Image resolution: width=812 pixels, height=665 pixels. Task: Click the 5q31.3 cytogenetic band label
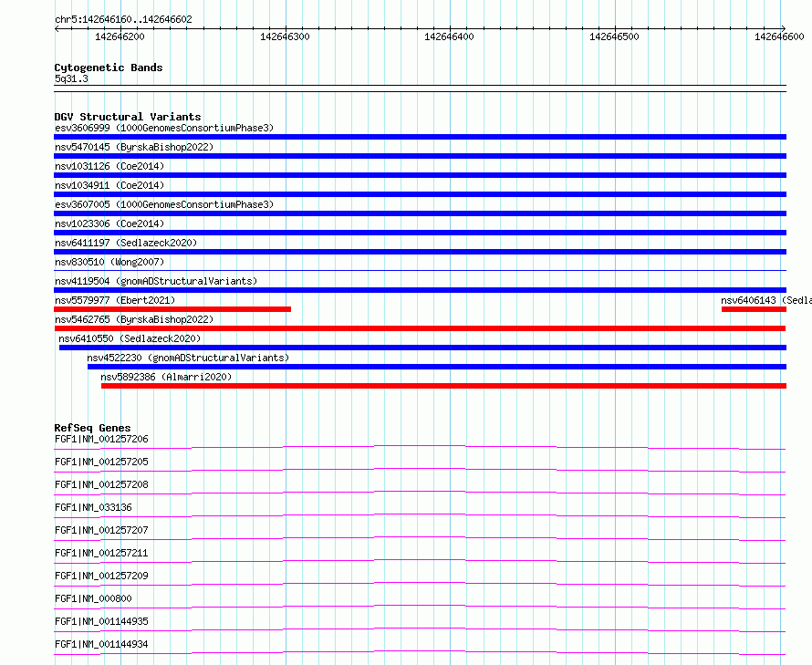[71, 78]
